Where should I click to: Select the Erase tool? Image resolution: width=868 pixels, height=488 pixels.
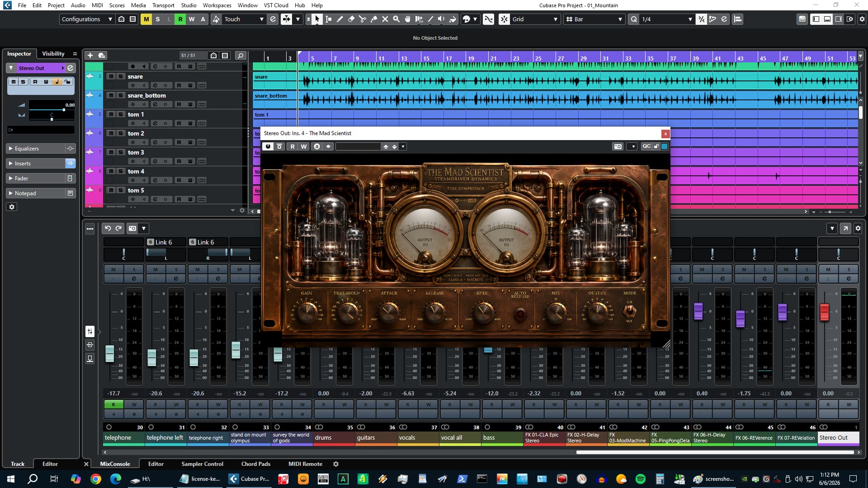click(x=351, y=19)
